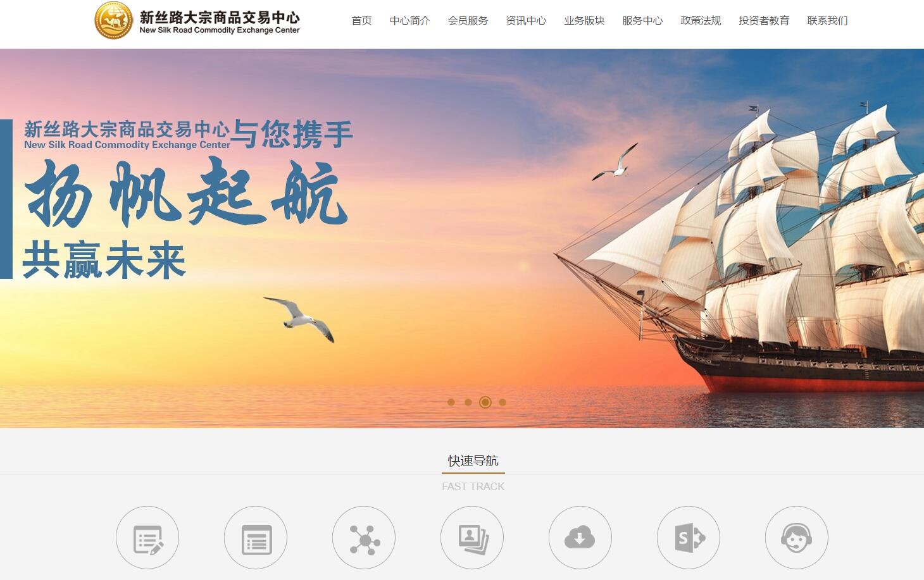This screenshot has height=580, width=924.
Task: Go to 会员服务 in navigation
Action: click(468, 21)
